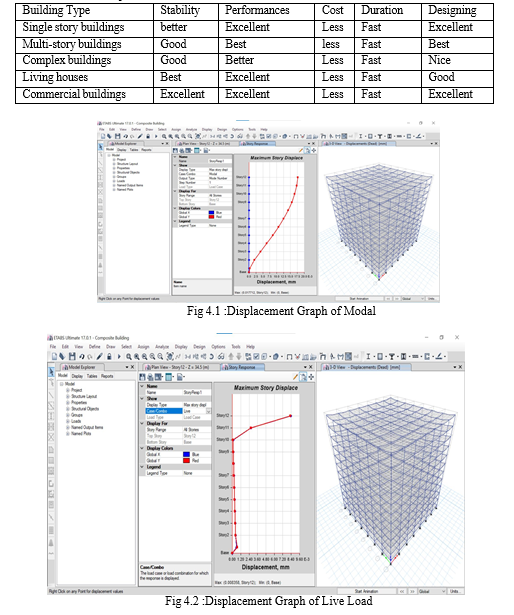Select 3-D View Displacements tab in Fig 4.2
The height and width of the screenshot is (615, 514).
pos(365,367)
